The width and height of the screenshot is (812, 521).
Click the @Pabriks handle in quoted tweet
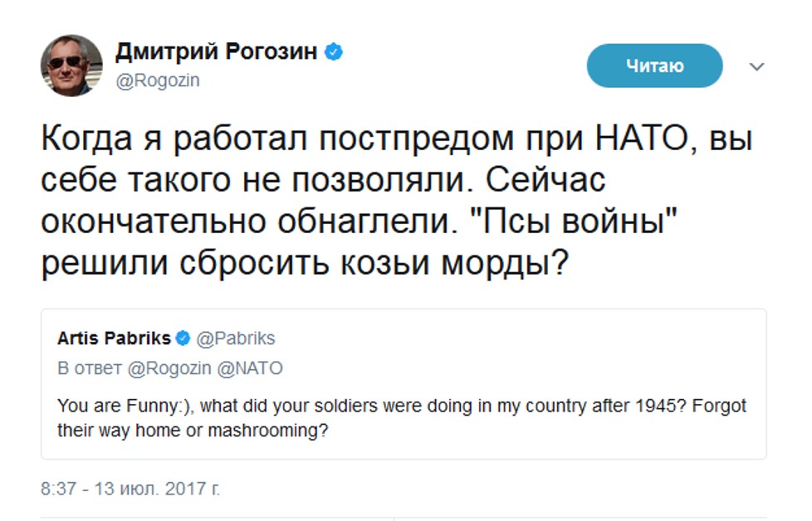[x=236, y=338]
